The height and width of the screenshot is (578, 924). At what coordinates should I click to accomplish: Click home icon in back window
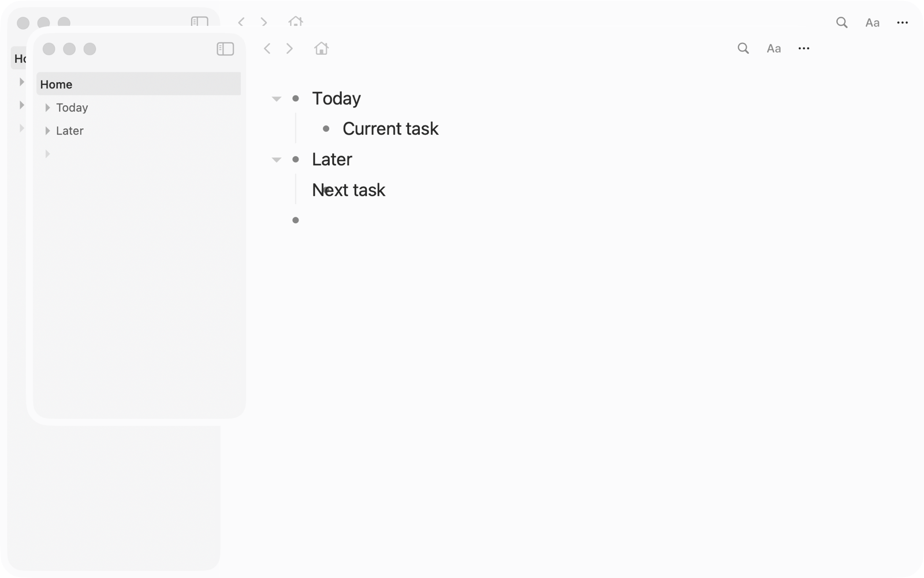(x=296, y=21)
